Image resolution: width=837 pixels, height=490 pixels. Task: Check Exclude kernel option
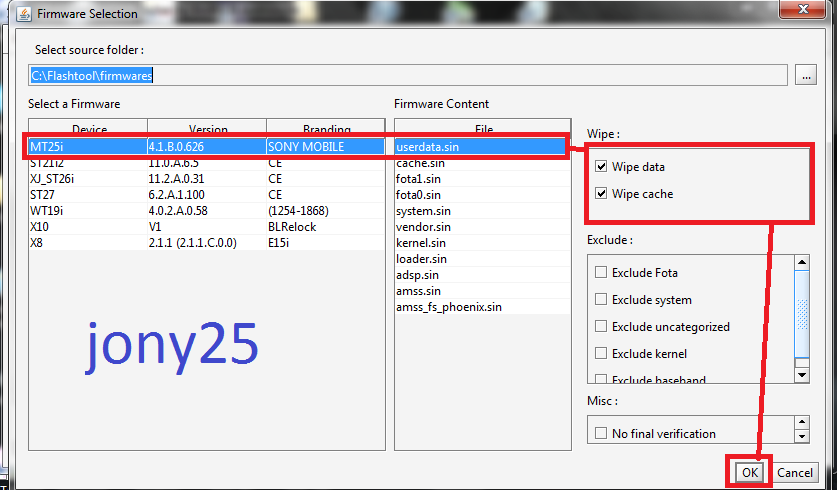pos(601,354)
